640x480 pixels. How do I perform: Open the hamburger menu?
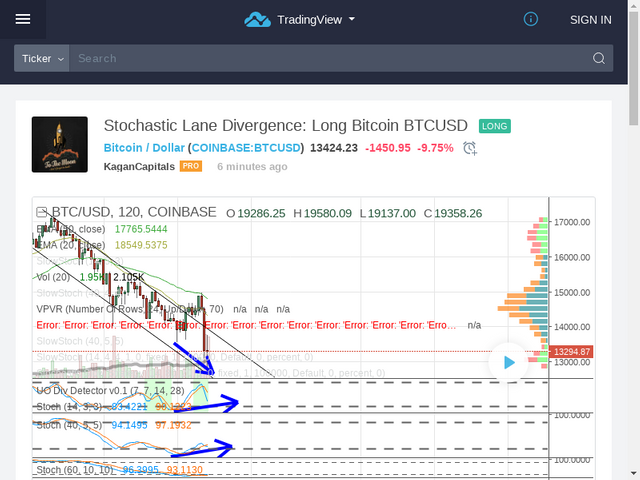23,19
